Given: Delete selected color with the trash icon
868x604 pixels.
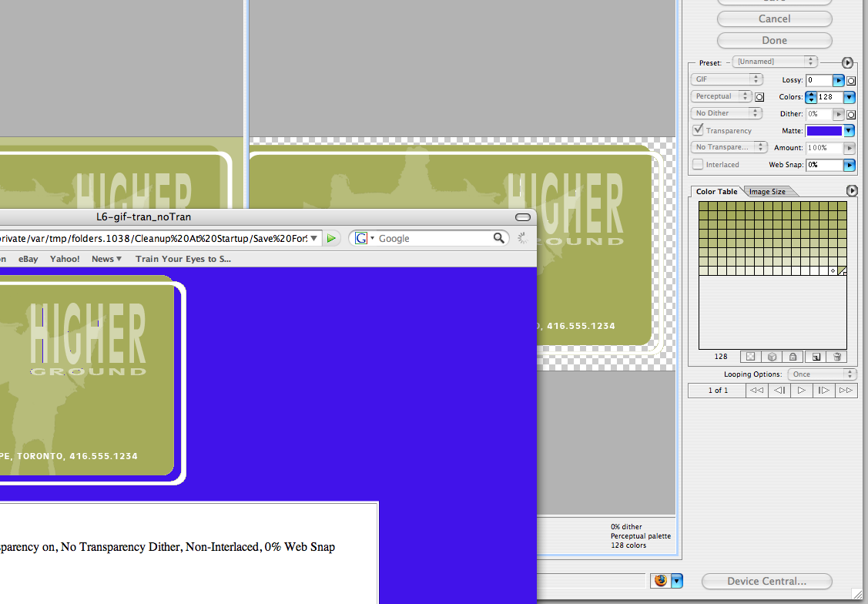Looking at the screenshot, I should click(x=837, y=357).
